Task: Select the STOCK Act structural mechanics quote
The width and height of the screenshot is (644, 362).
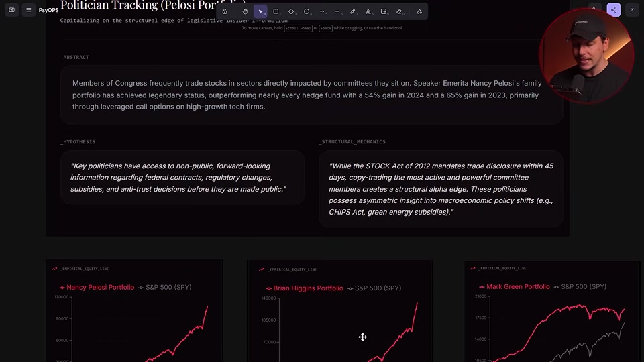Action: [441, 189]
